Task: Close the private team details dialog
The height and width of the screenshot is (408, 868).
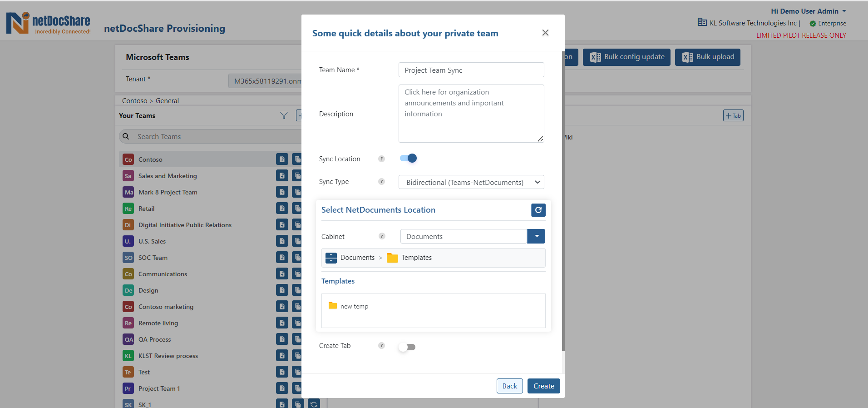Action: [x=545, y=33]
